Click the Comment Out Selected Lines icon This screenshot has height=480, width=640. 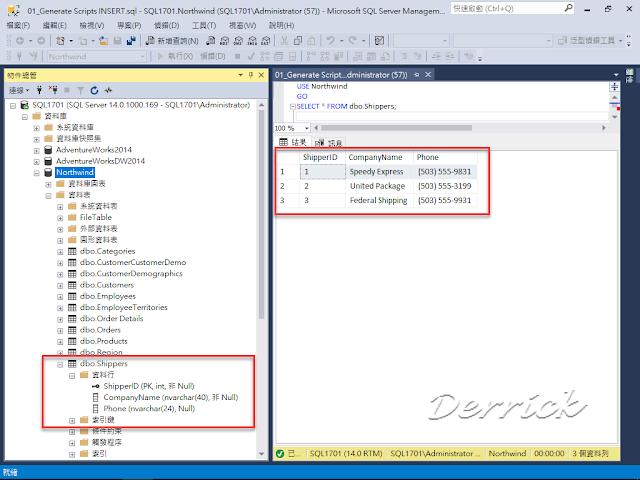[404, 56]
